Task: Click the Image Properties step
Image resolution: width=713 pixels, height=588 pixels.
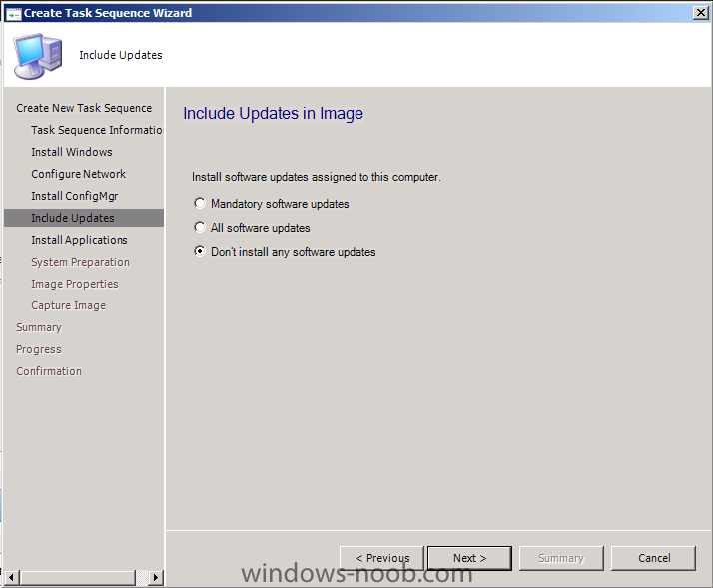Action: click(75, 284)
